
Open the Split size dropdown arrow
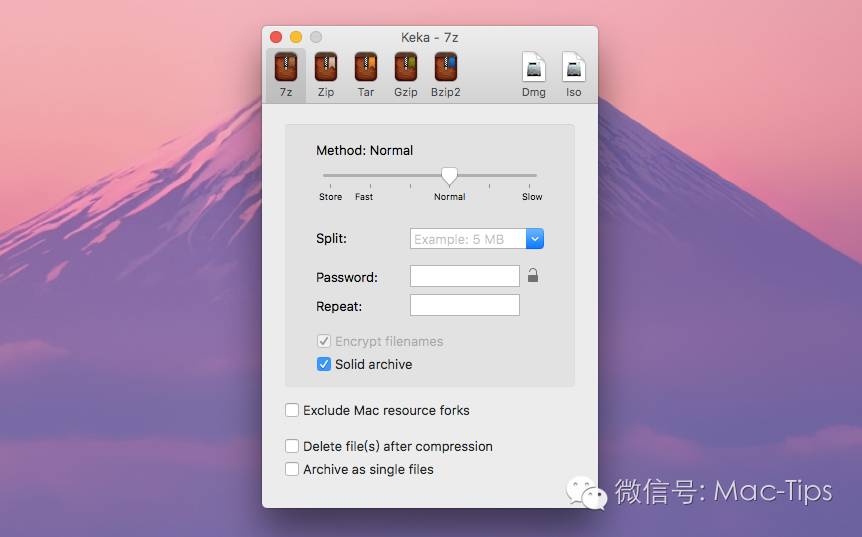(x=535, y=239)
